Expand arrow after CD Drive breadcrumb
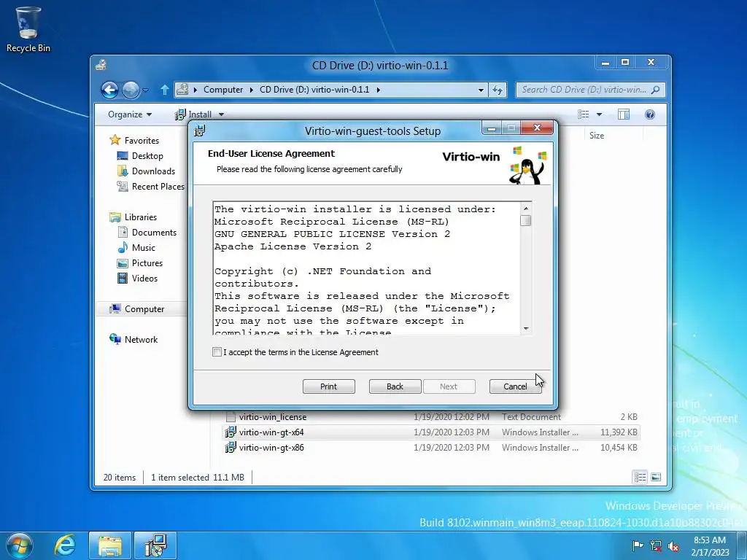This screenshot has height=560, width=747. [x=379, y=90]
